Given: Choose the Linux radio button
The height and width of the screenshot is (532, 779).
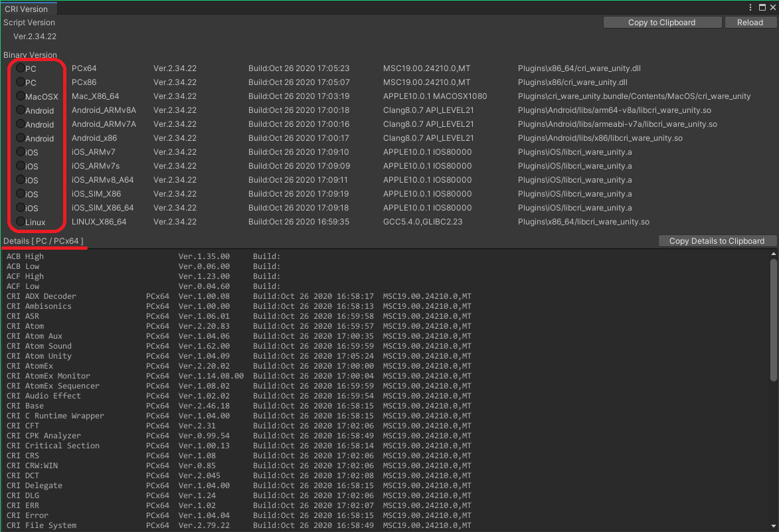Looking at the screenshot, I should tap(21, 222).
